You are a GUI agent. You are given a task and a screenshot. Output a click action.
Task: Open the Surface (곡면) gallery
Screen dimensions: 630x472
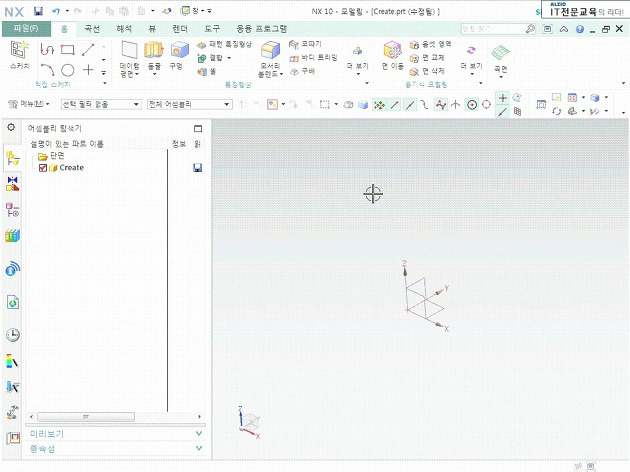[x=501, y=59]
